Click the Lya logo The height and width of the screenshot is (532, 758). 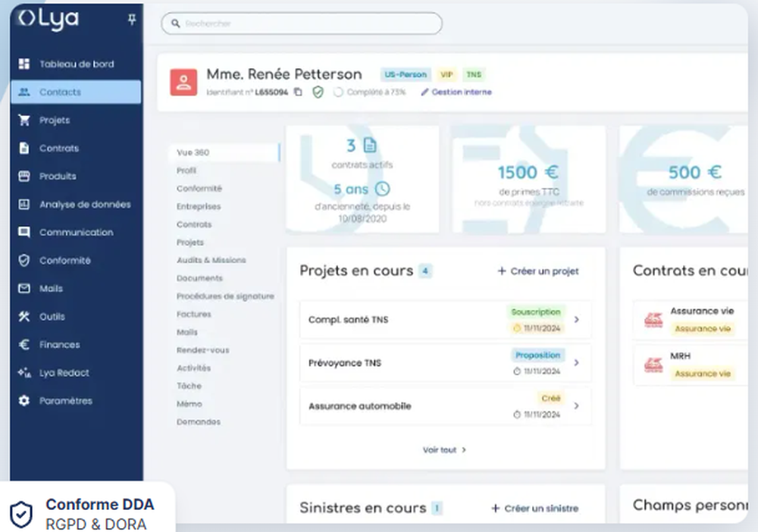pyautogui.click(x=49, y=20)
